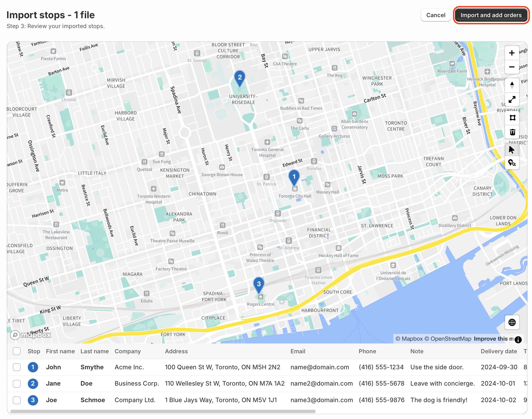Screen dimensions: 532x419
Task: Select address 110 Wellesley St W cell
Action: (225, 383)
